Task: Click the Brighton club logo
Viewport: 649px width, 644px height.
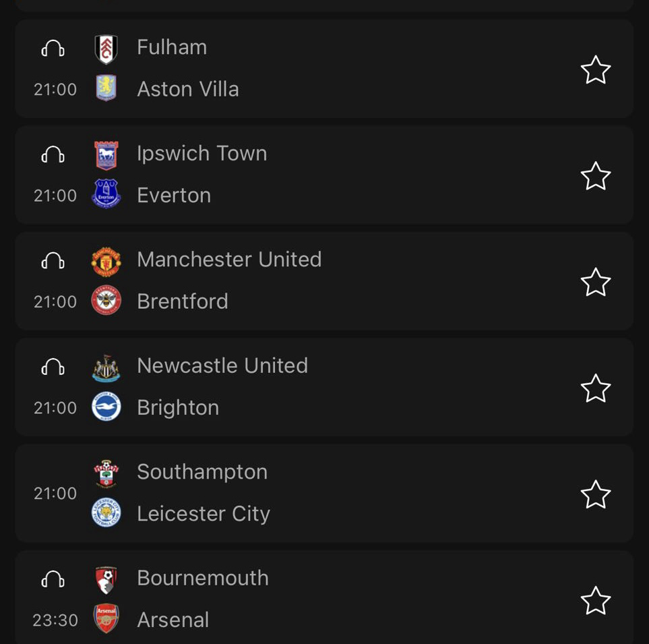Action: point(106,407)
